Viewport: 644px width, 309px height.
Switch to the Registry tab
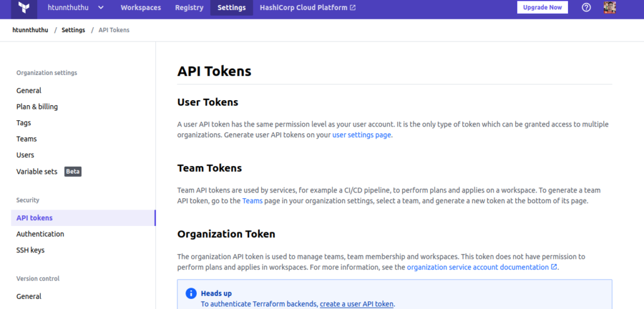[x=189, y=8]
